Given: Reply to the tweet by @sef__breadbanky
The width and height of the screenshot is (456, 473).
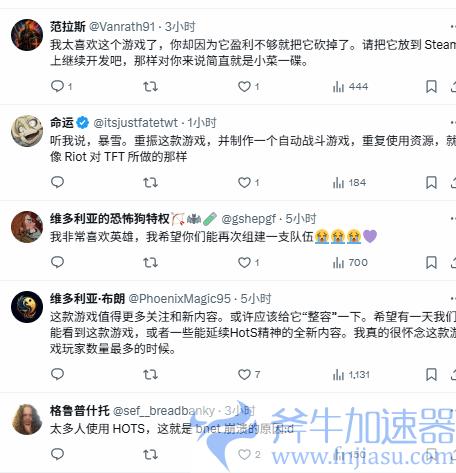Looking at the screenshot, I should 57,454.
